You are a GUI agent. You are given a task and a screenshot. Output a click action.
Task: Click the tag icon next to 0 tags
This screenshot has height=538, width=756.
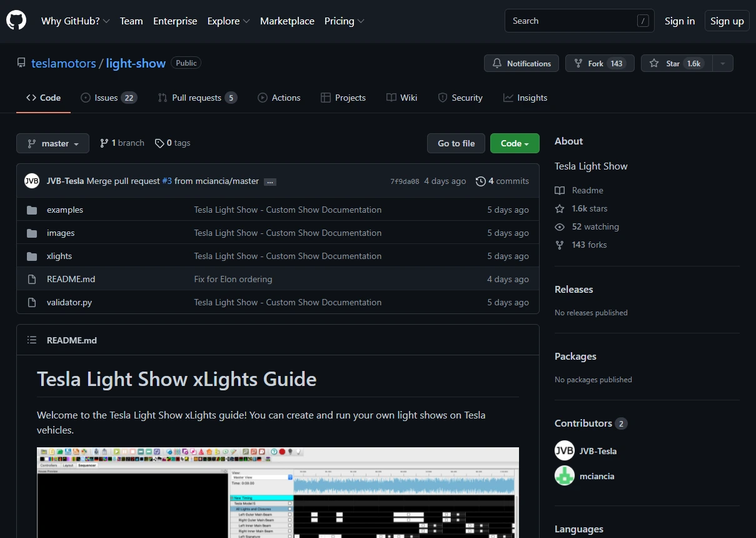[x=159, y=143]
